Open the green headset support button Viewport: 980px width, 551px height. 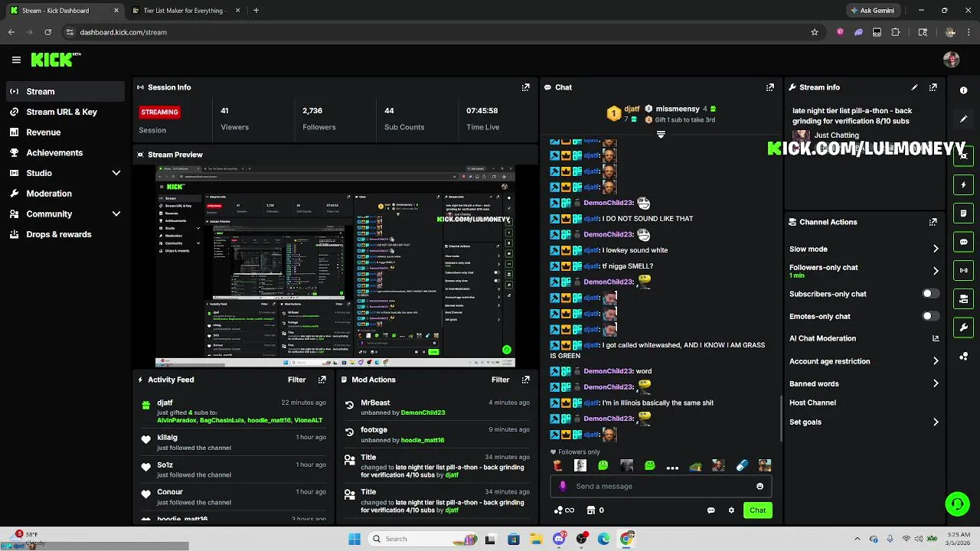click(957, 504)
